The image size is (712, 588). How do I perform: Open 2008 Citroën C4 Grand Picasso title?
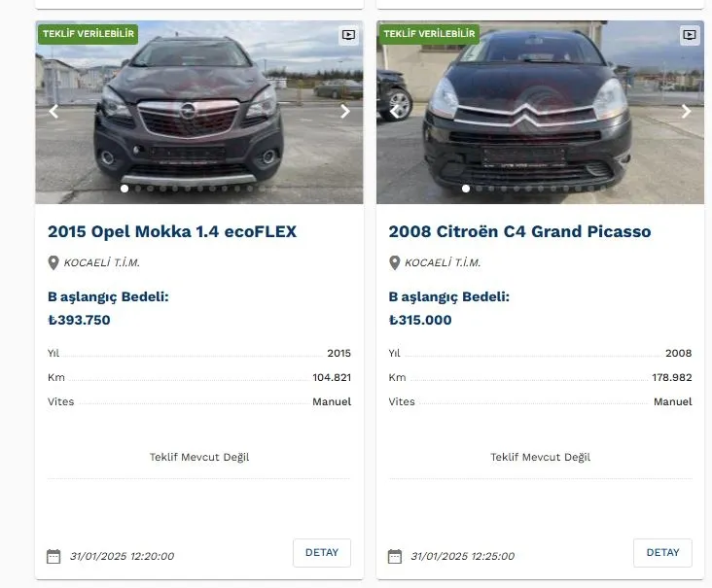click(519, 232)
